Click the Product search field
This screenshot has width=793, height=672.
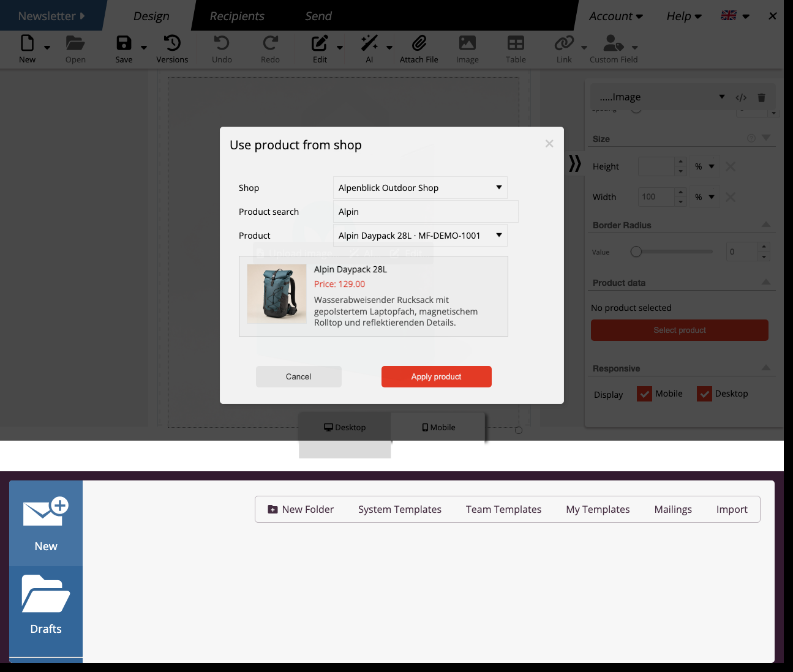pos(426,212)
